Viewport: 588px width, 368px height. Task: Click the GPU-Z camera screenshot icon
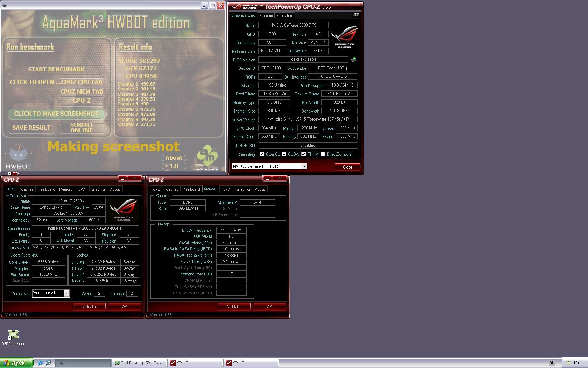pyautogui.click(x=356, y=15)
